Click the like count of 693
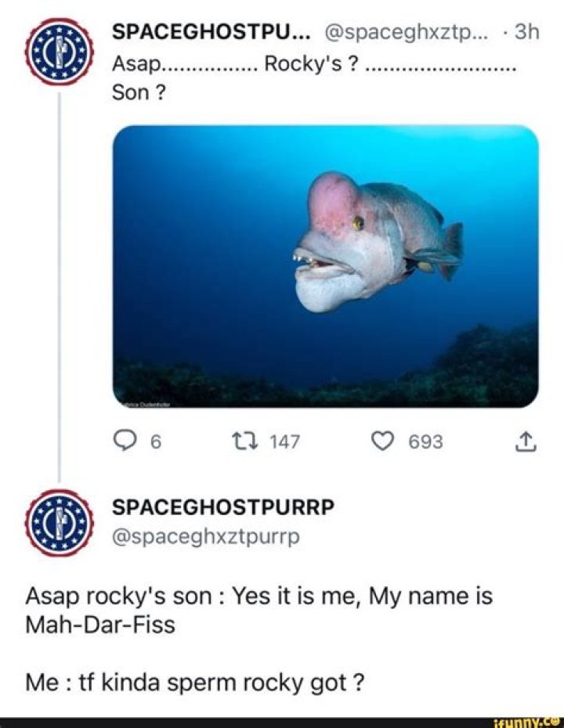The width and height of the screenshot is (564, 728). coord(425,442)
